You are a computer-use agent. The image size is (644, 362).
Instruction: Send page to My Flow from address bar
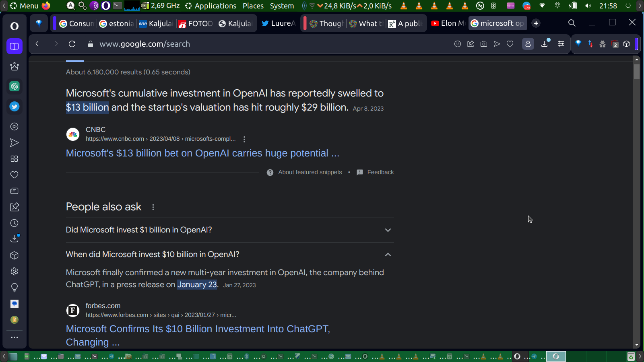(x=497, y=44)
